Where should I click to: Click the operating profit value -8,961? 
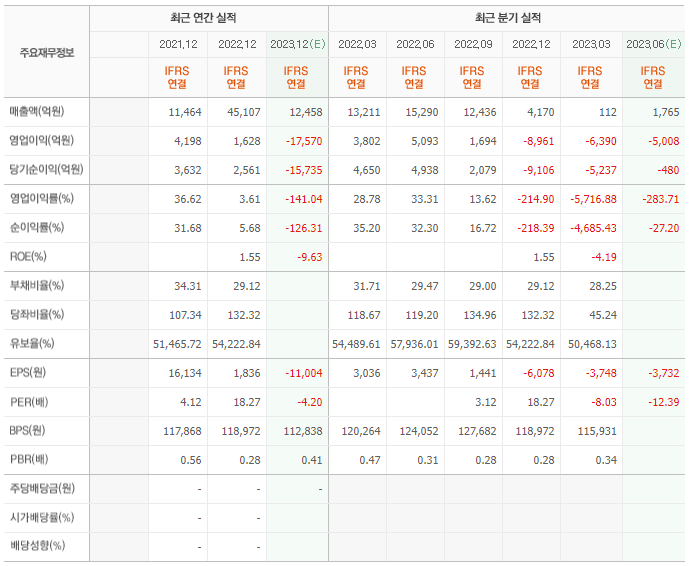pos(539,142)
